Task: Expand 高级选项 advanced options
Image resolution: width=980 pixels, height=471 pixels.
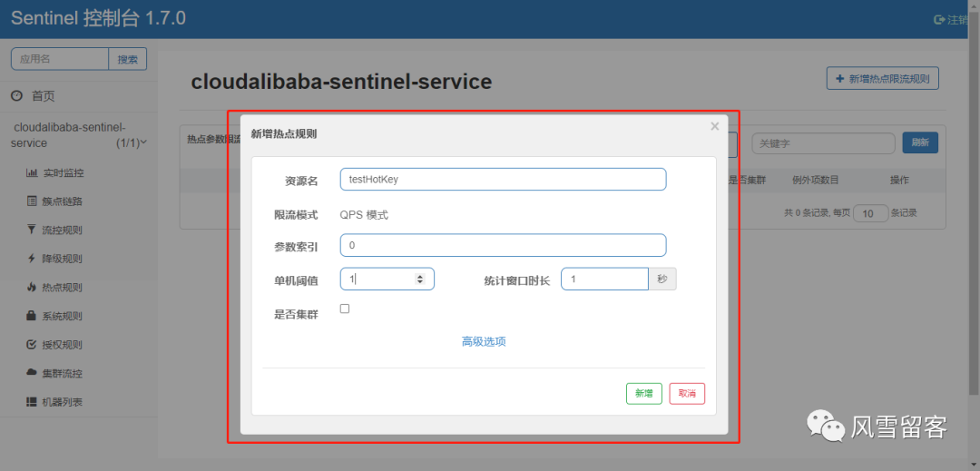Action: tap(484, 341)
